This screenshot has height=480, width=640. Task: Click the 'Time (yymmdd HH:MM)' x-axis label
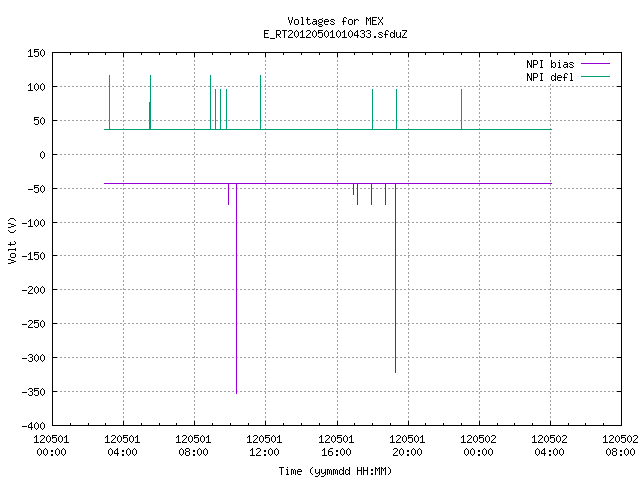[x=335, y=471]
